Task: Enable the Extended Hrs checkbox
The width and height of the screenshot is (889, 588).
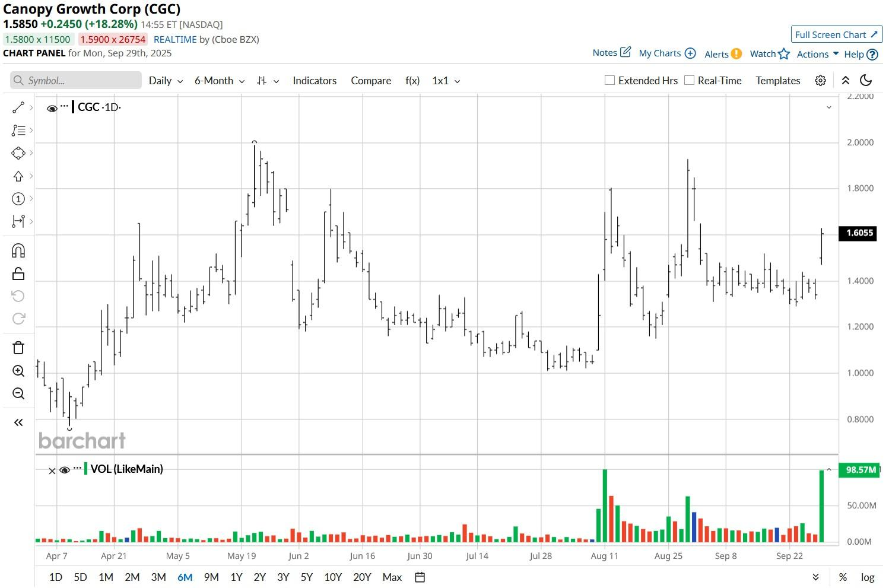Action: tap(609, 80)
